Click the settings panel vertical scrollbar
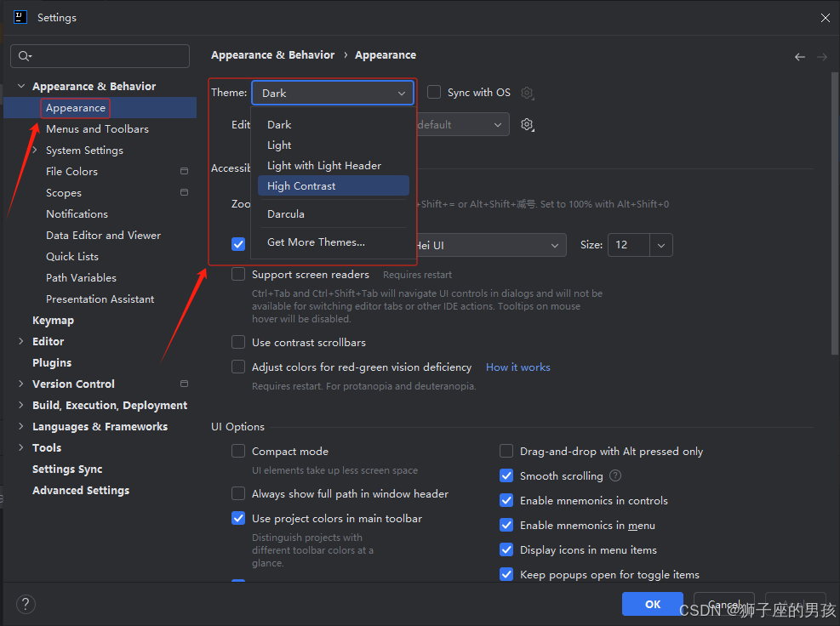840x626 pixels. (x=835, y=213)
